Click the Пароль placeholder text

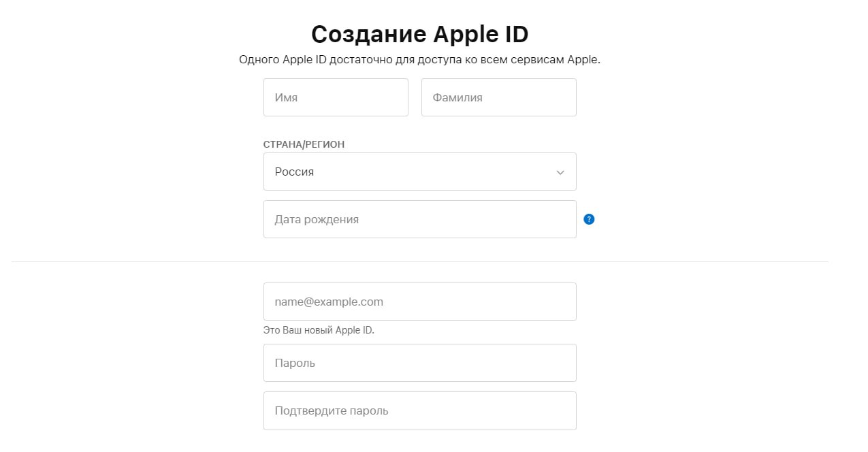point(295,364)
